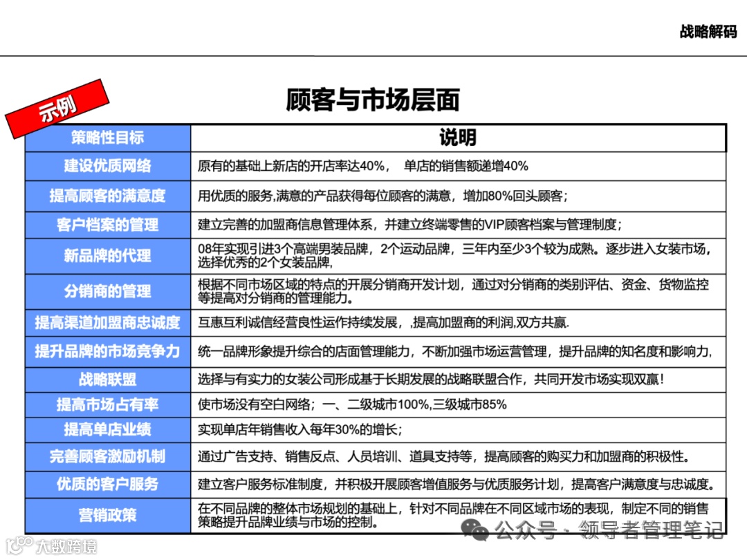Select the 建设优质网络 row label
The height and width of the screenshot is (560, 747).
108,166
